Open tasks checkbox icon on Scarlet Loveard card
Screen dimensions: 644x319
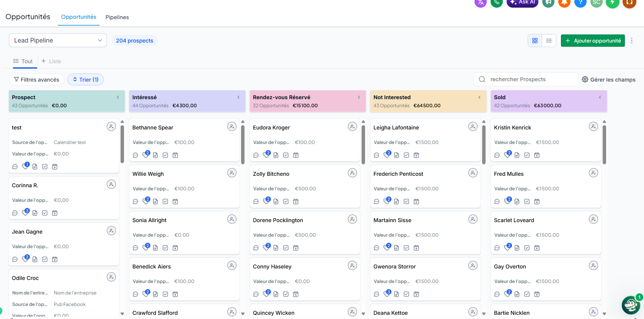[x=527, y=248]
